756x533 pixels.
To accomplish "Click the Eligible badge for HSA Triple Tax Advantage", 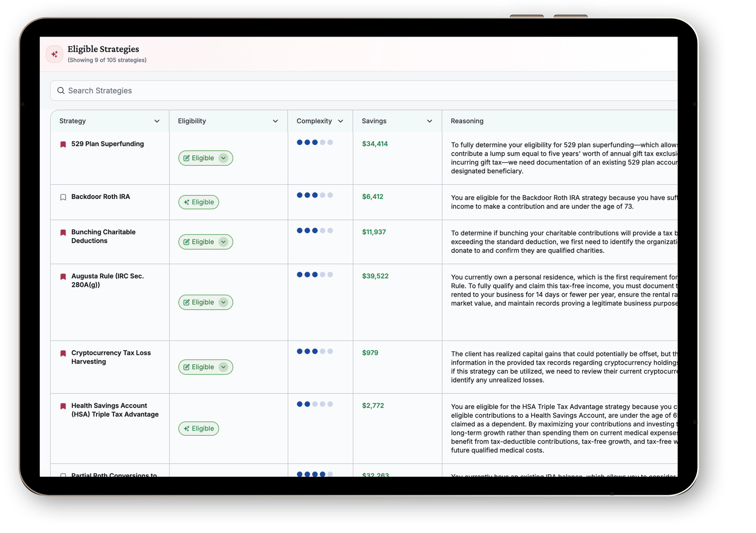I will coord(198,428).
